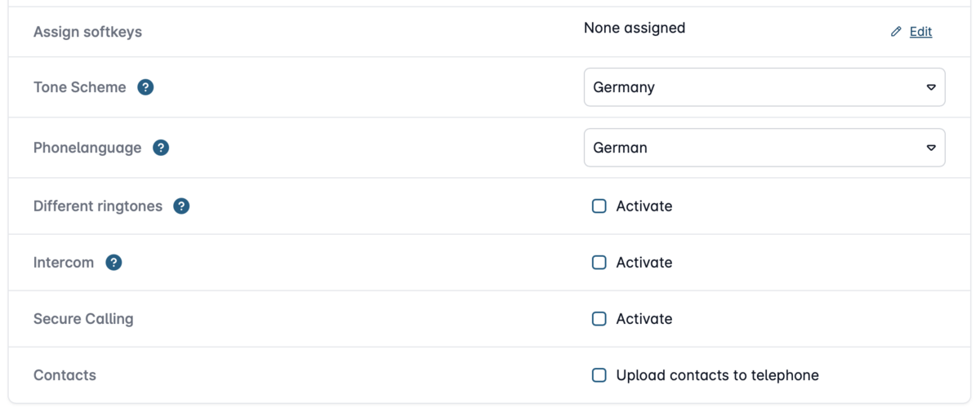The image size is (980, 412).
Task: Click the Tone Scheme dropdown arrow
Action: point(931,87)
